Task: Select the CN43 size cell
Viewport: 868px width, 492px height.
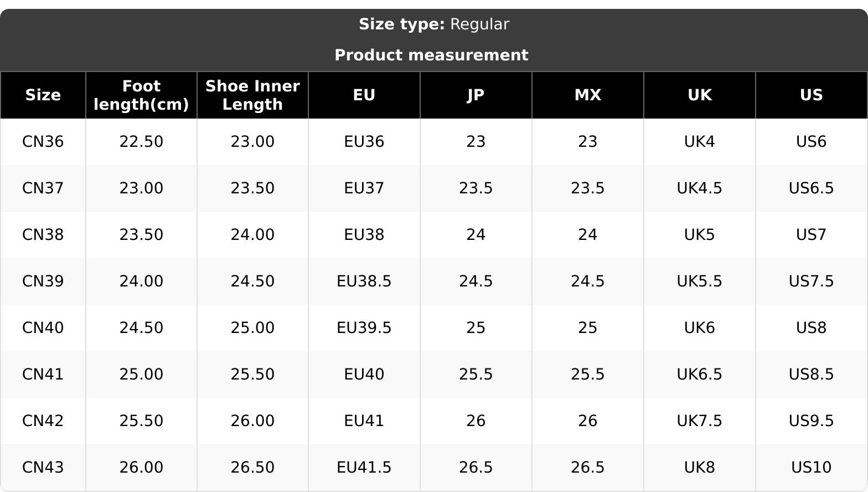Action: click(43, 468)
